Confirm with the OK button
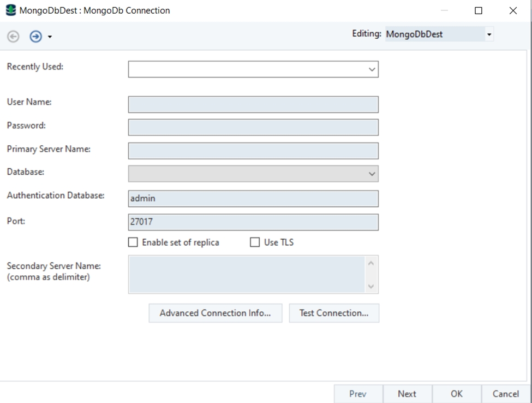This screenshot has width=532, height=403. point(457,394)
